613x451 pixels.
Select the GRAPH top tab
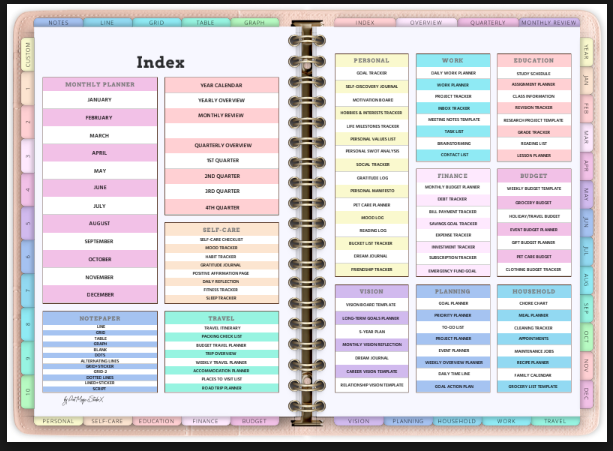(255, 23)
